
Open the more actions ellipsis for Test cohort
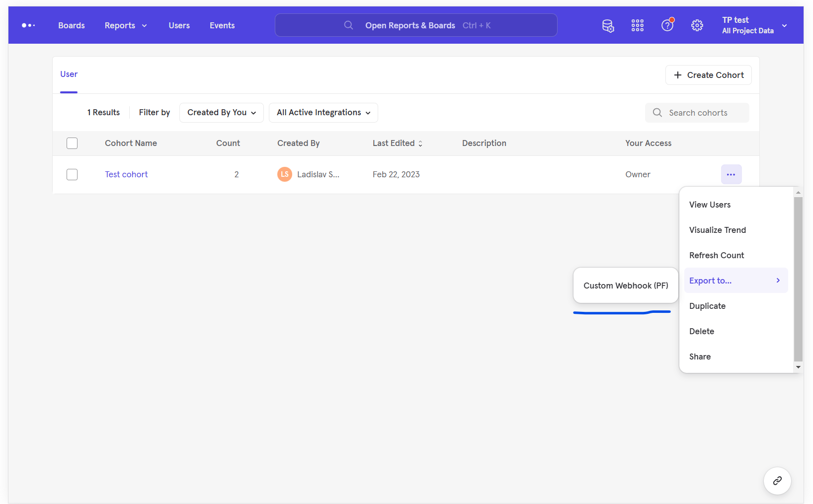[x=731, y=174]
